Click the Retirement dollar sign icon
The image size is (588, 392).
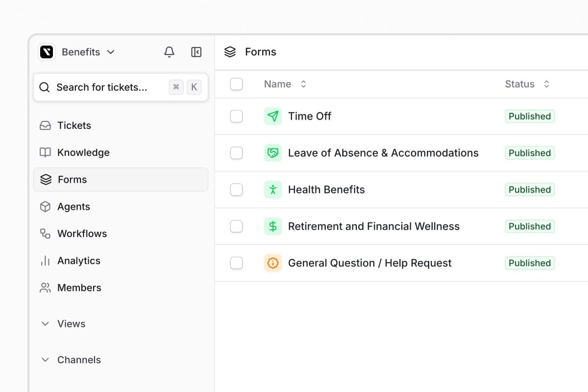pyautogui.click(x=273, y=226)
